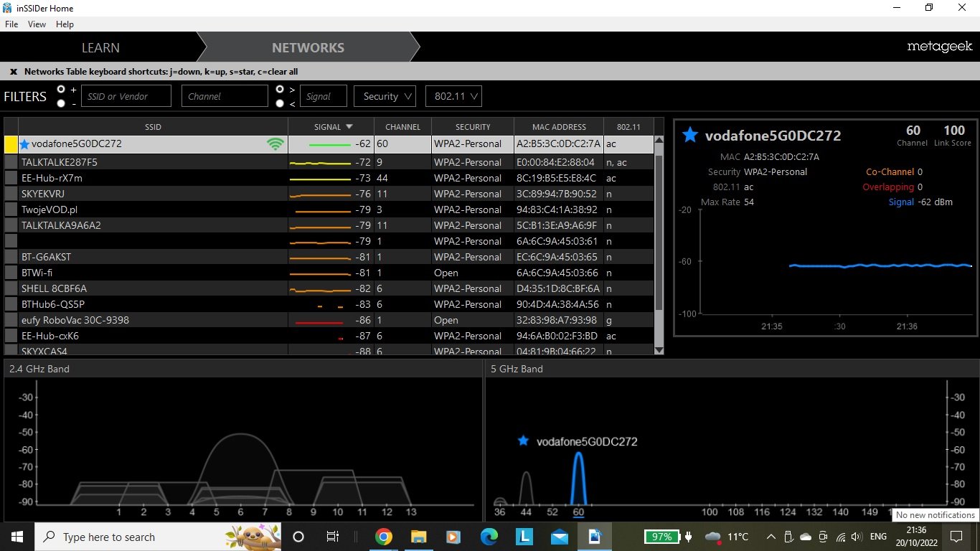Open the View menu
Screen dimensions: 980x551
point(37,24)
